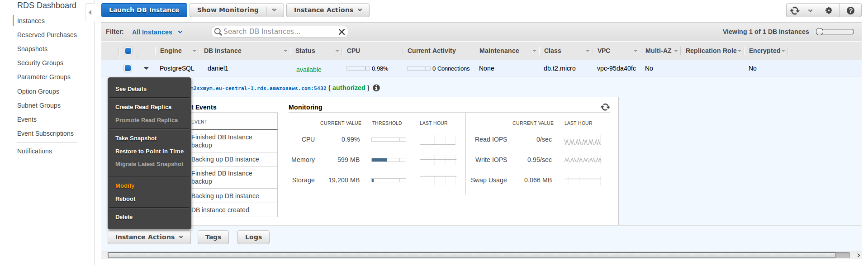Open Parameter Groups in sidebar
This screenshot has width=868, height=266.
click(44, 77)
